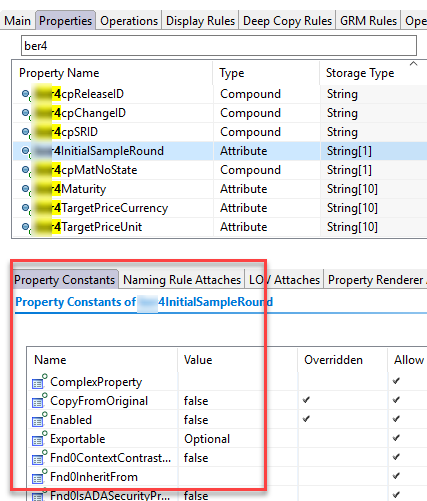Sort by the Property Name column header

coord(59,73)
